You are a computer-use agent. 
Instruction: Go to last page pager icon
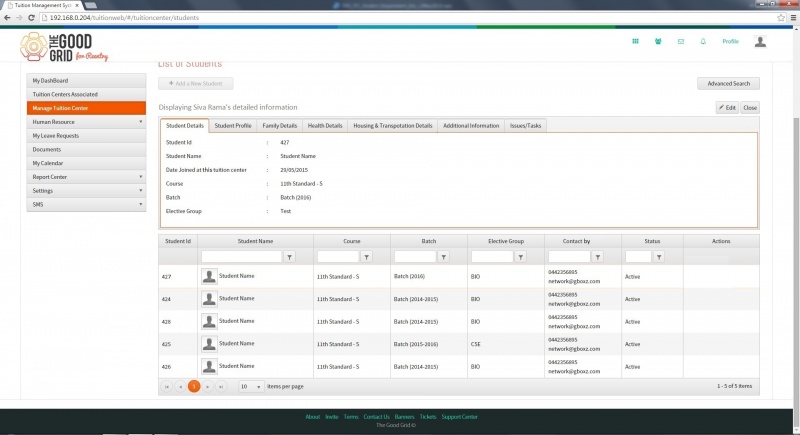[220, 387]
